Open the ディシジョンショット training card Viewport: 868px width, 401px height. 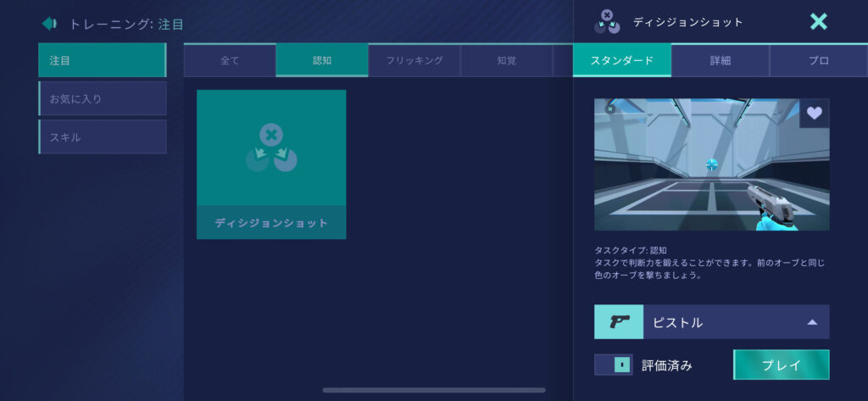(271, 164)
